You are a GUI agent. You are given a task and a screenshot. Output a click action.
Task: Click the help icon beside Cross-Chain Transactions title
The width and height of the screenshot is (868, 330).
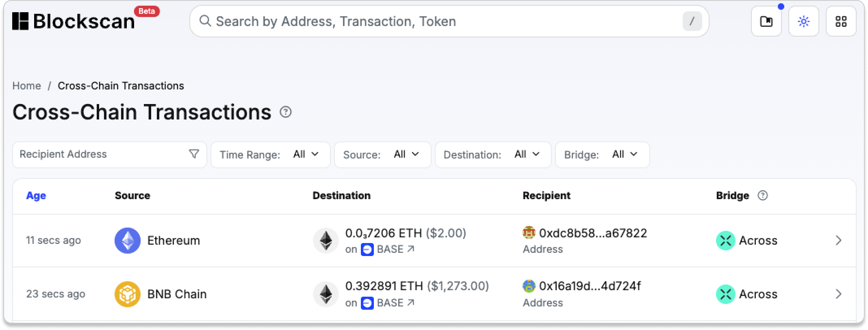point(286,112)
